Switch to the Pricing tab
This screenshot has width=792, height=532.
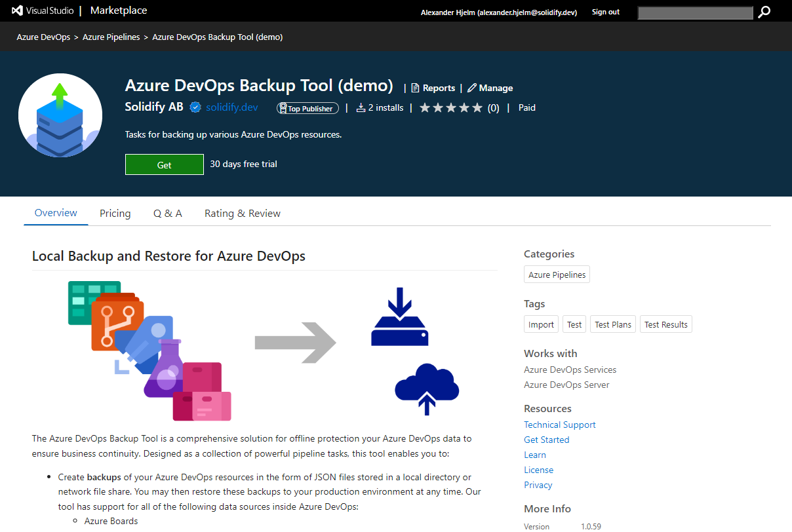pos(115,214)
